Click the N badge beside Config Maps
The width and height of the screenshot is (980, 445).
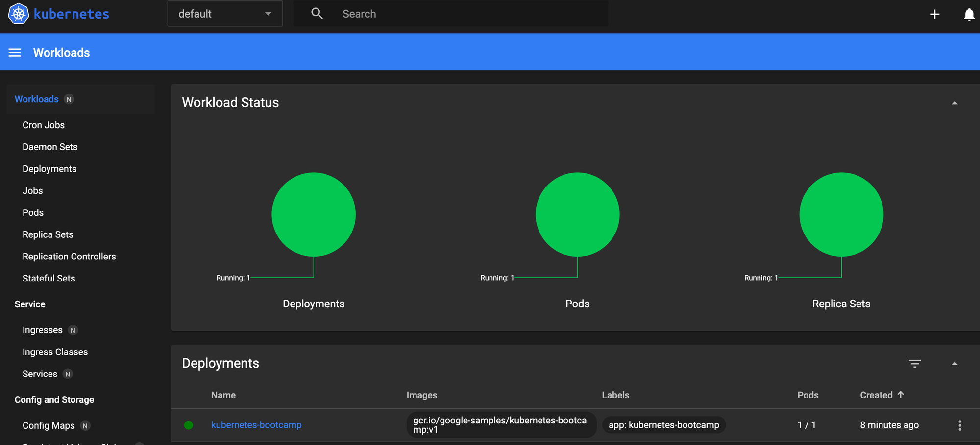click(85, 426)
